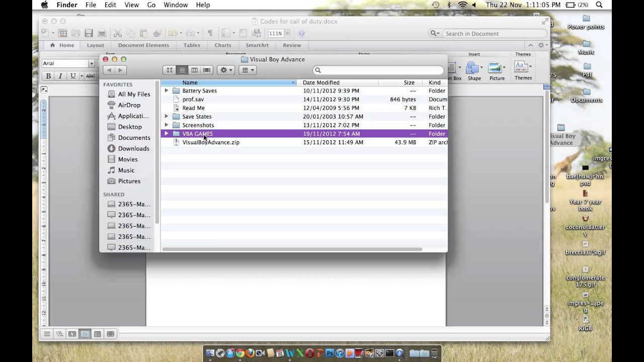Insert a Shape in Word

(474, 71)
